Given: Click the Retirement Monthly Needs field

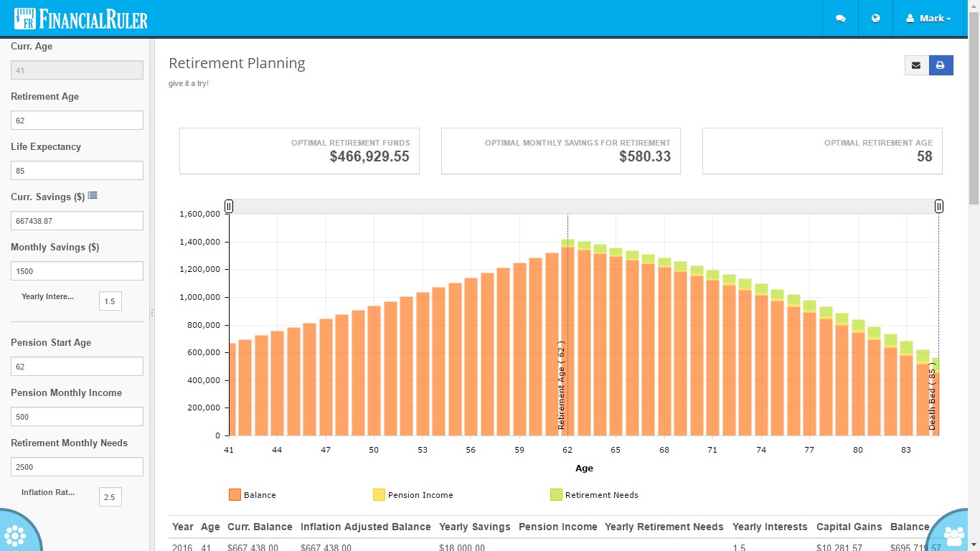Looking at the screenshot, I should point(77,467).
